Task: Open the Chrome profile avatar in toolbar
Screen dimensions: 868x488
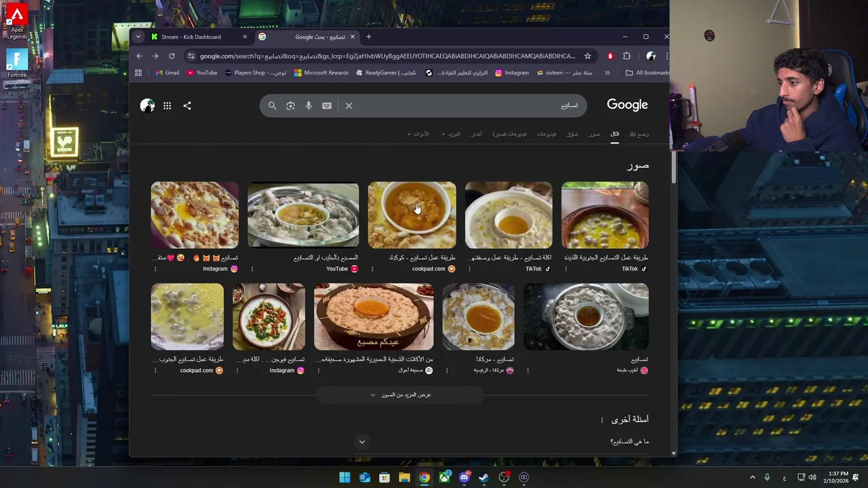Action: [x=651, y=56]
